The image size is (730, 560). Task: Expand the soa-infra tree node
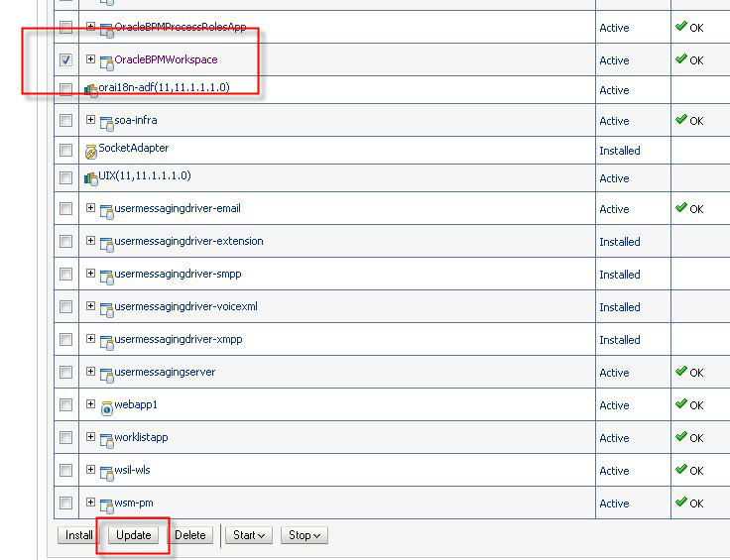(x=91, y=120)
